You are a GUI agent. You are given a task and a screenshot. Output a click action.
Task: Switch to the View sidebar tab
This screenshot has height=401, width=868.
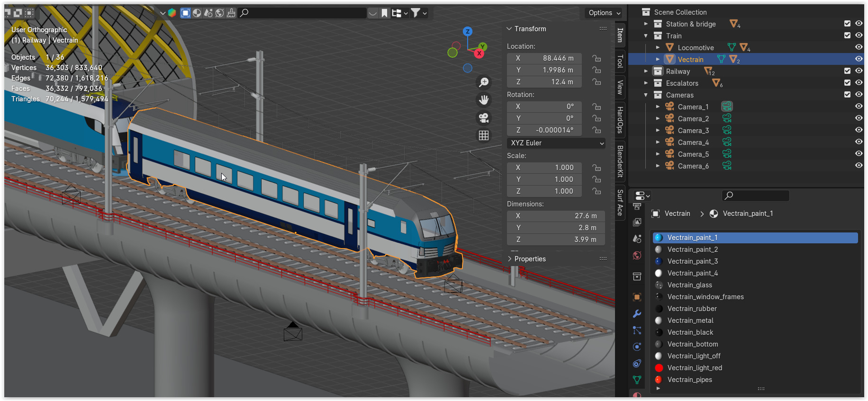[x=620, y=87]
